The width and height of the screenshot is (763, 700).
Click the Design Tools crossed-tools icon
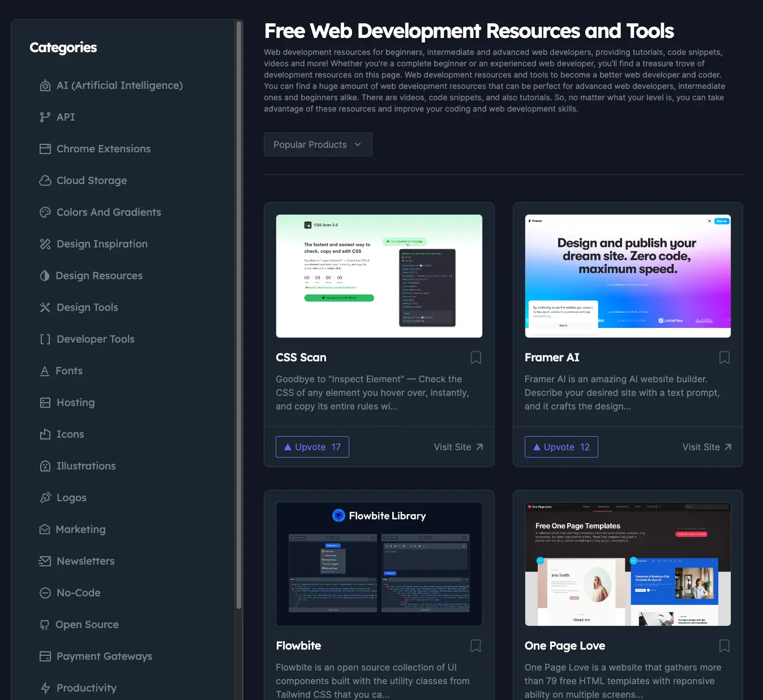tap(45, 308)
